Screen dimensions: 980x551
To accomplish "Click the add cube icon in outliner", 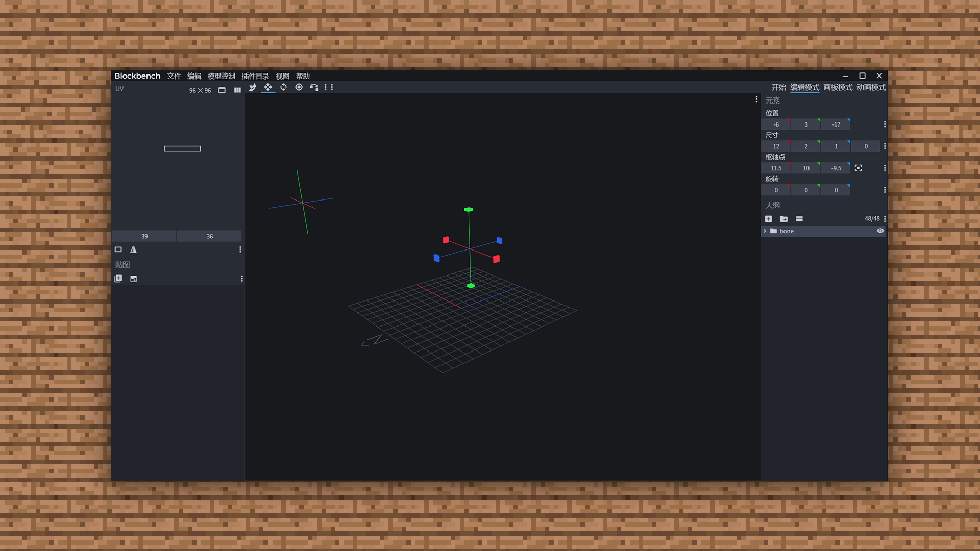I will click(x=768, y=219).
